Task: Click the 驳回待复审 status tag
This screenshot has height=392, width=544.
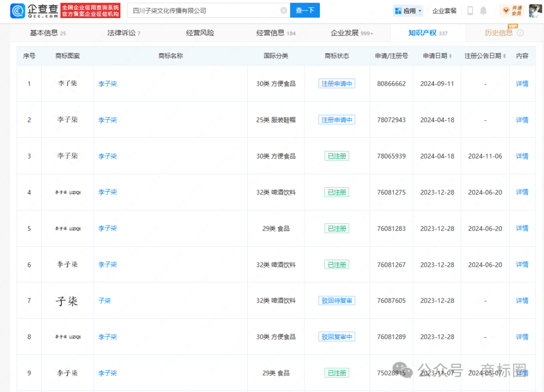Action: [x=336, y=300]
